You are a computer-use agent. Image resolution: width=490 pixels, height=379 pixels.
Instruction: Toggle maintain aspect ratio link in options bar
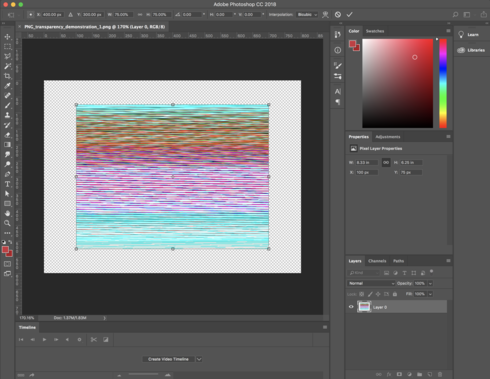tap(140, 15)
